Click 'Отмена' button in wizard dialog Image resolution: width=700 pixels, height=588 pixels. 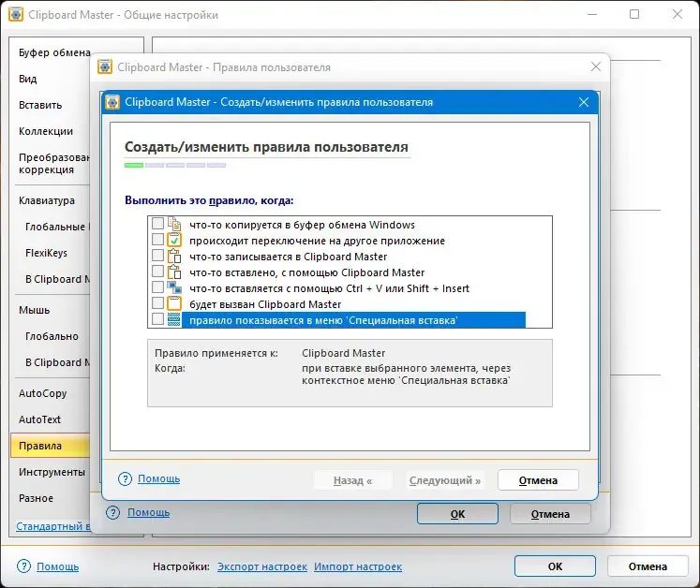click(x=538, y=480)
